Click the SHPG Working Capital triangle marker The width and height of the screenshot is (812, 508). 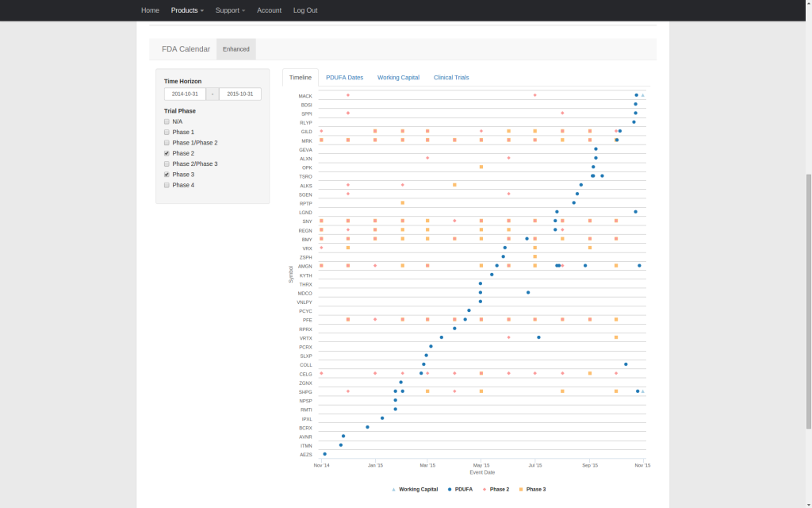point(643,391)
